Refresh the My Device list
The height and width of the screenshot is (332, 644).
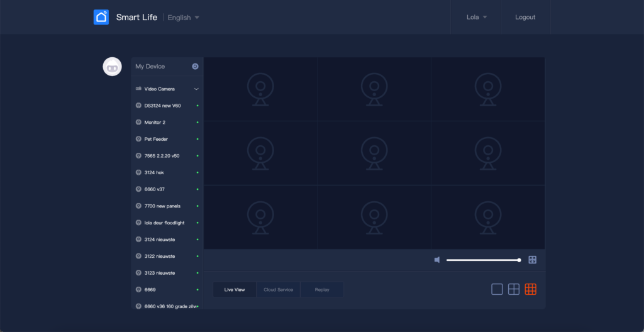(195, 66)
